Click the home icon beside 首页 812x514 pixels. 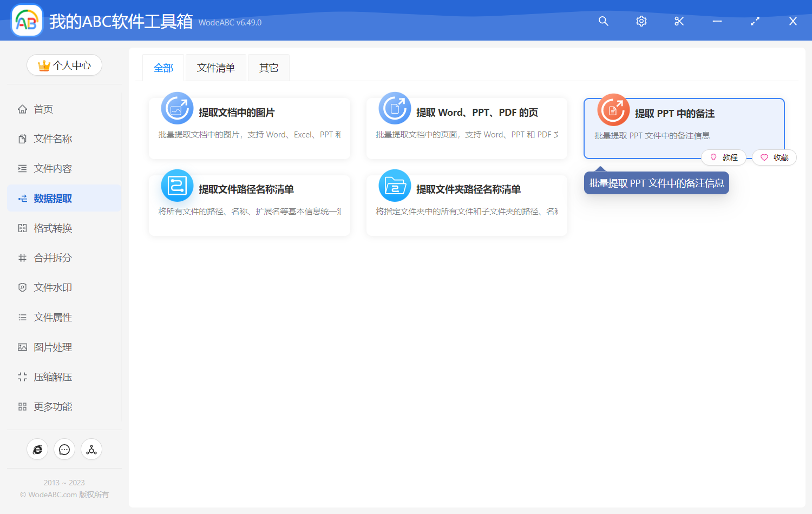[x=22, y=109]
